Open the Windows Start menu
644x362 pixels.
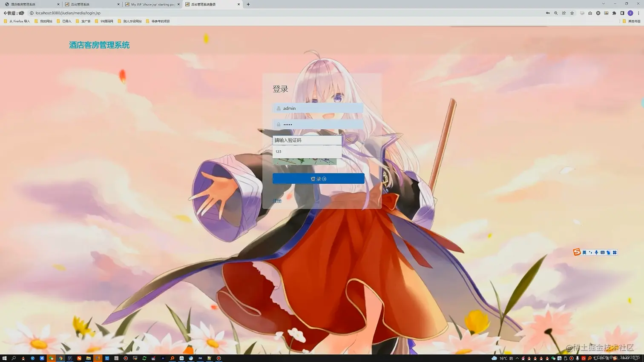click(x=4, y=358)
